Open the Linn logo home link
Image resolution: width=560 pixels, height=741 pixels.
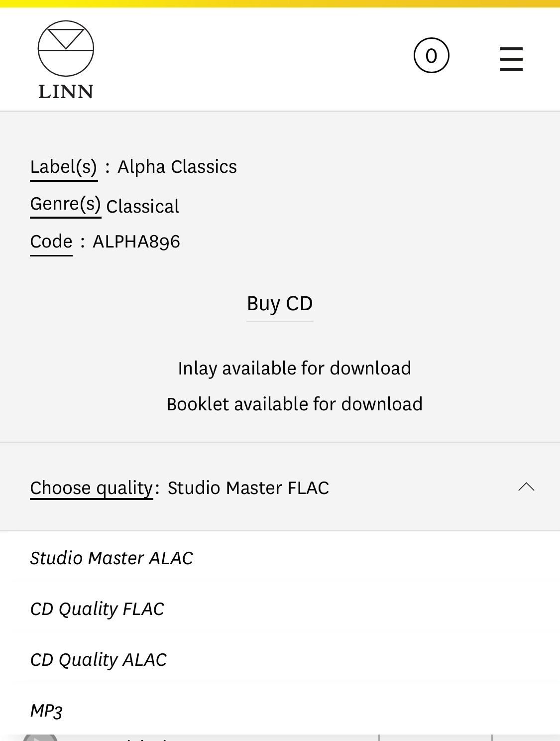click(x=66, y=60)
